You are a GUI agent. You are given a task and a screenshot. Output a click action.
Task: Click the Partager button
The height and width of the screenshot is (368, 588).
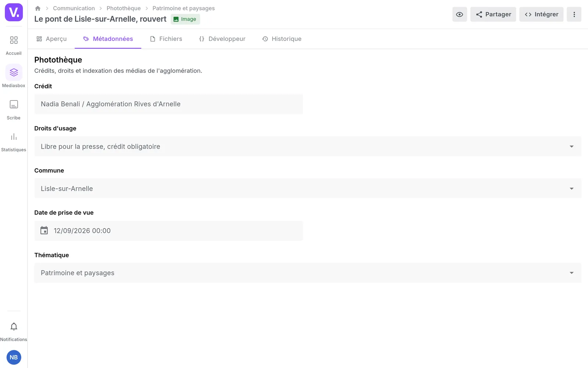[x=493, y=14]
